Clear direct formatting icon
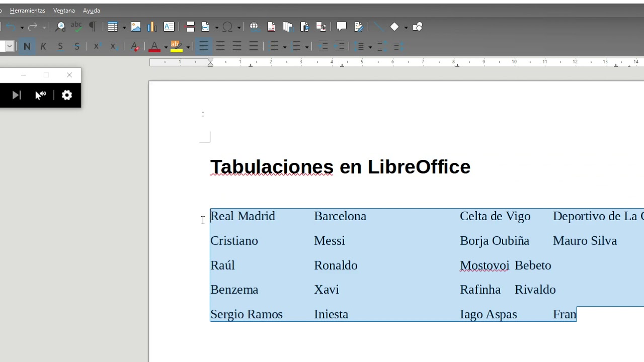The image size is (644, 362). click(134, 46)
